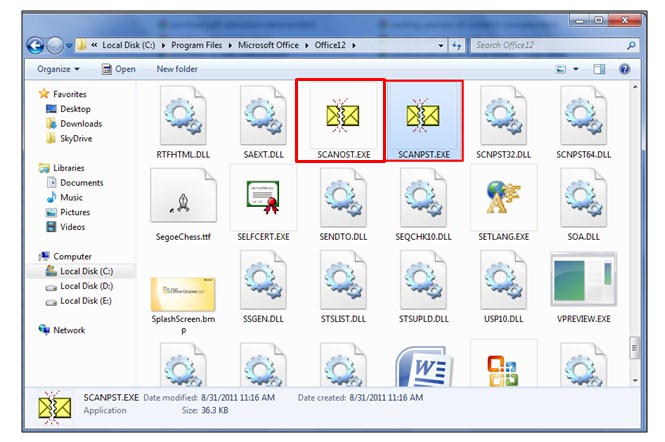Click the Open toolbar button

[x=119, y=69]
